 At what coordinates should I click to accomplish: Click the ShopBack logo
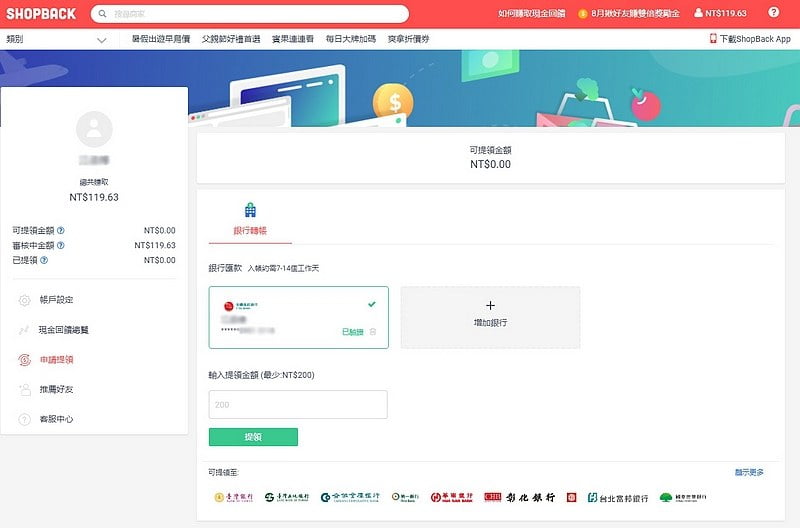(41, 14)
